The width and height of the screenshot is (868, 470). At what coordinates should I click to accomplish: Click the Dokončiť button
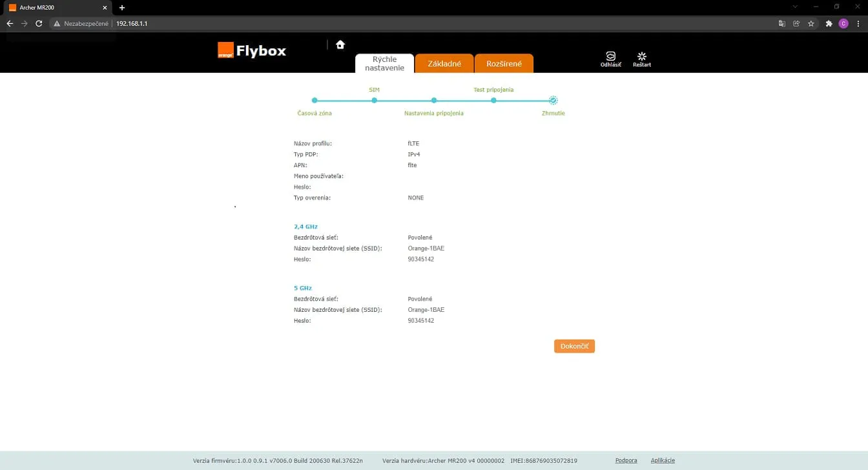pyautogui.click(x=574, y=346)
